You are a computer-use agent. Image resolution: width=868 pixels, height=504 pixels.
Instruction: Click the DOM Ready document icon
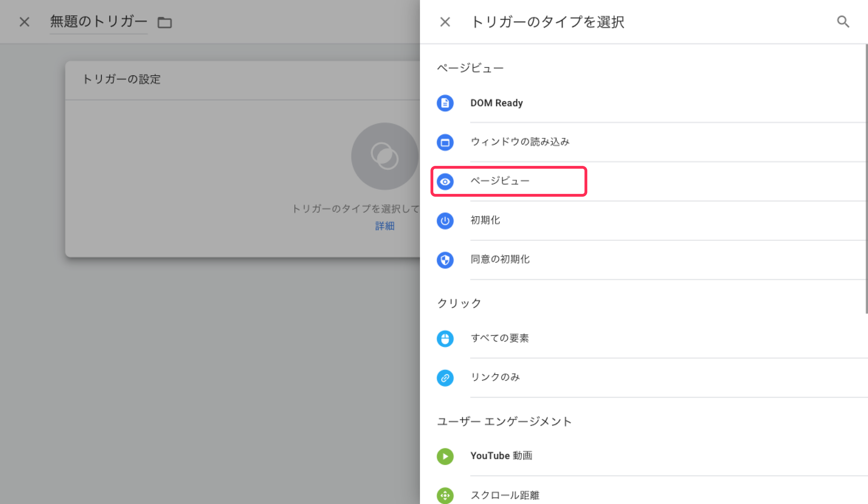coord(445,103)
